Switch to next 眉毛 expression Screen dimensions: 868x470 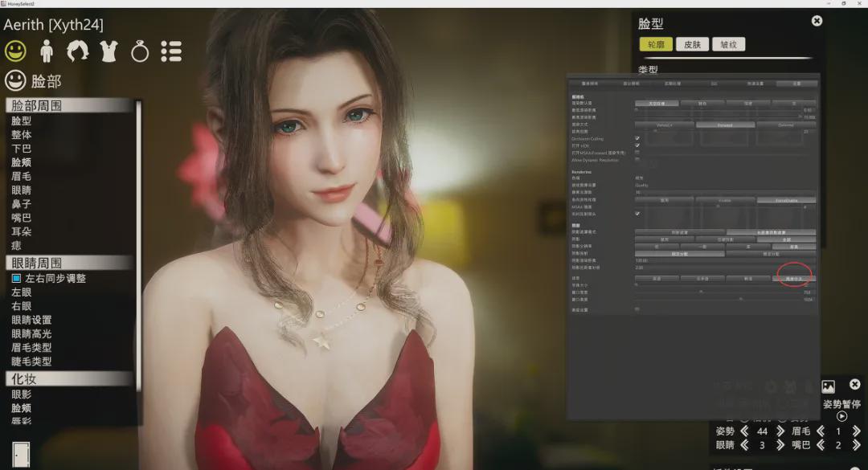click(857, 431)
